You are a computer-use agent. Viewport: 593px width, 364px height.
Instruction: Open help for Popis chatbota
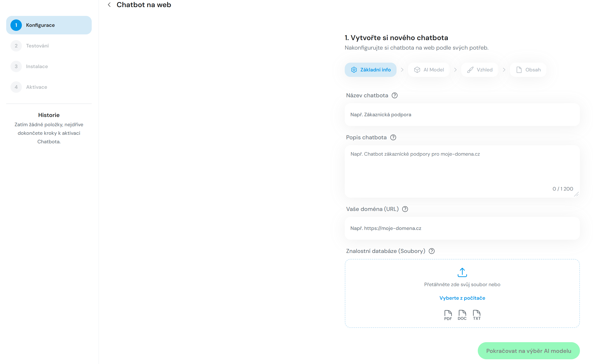pos(393,137)
